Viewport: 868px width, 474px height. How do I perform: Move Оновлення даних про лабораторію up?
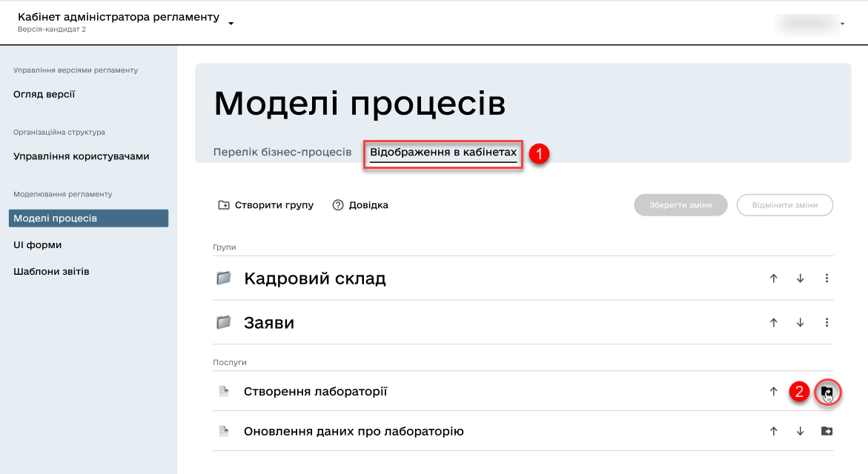773,431
